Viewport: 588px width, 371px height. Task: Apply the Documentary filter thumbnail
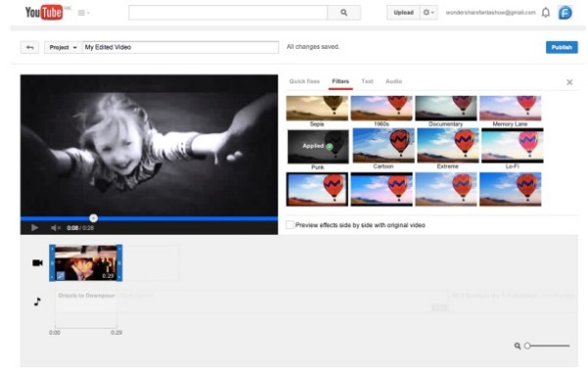pyautogui.click(x=446, y=109)
